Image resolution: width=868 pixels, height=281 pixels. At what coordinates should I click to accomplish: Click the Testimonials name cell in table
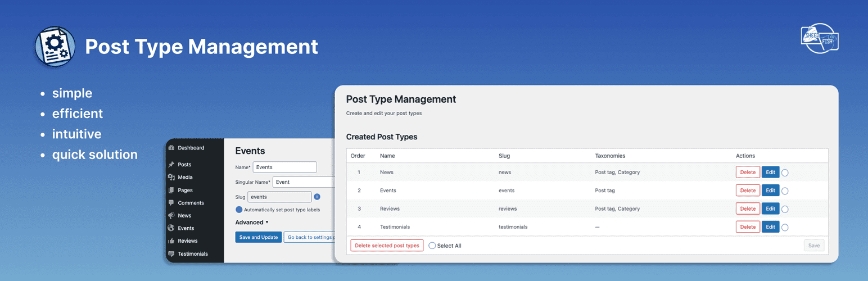[395, 227]
